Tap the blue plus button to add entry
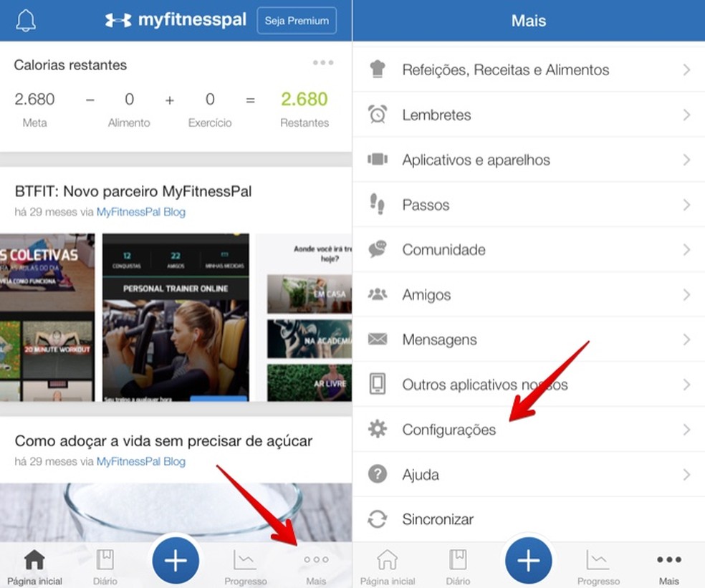Viewport: 705px width, 588px height. point(176,561)
